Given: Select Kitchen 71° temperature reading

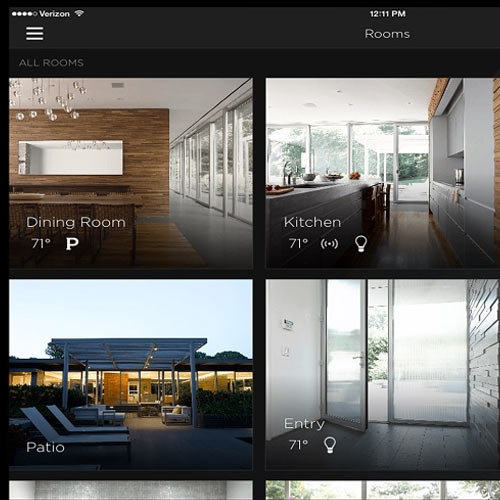Looking at the screenshot, I should coord(298,244).
